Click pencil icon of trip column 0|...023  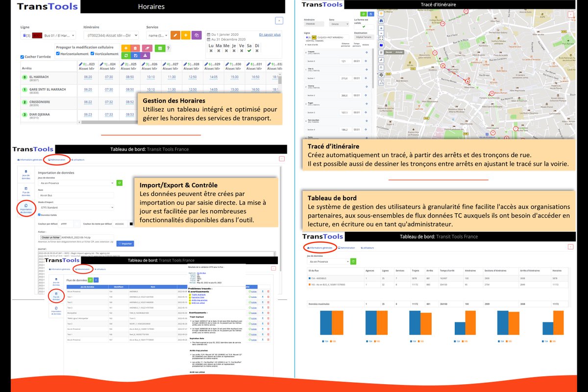(80, 64)
